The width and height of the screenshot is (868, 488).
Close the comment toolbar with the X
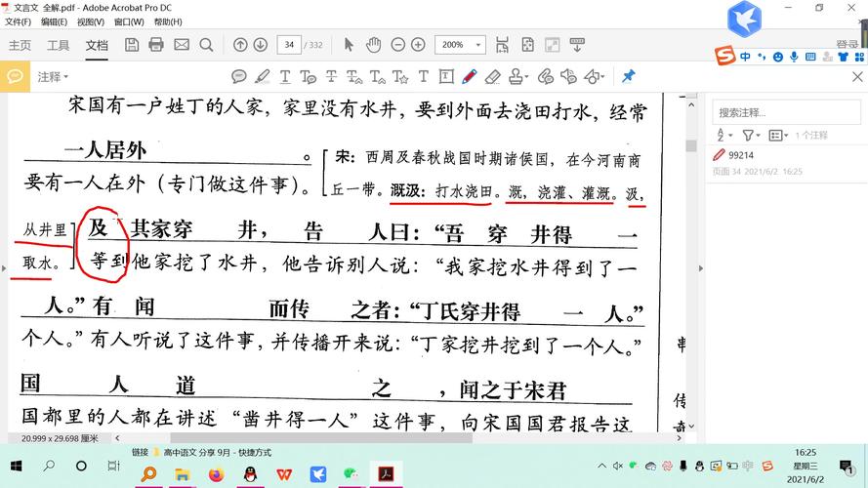point(857,77)
